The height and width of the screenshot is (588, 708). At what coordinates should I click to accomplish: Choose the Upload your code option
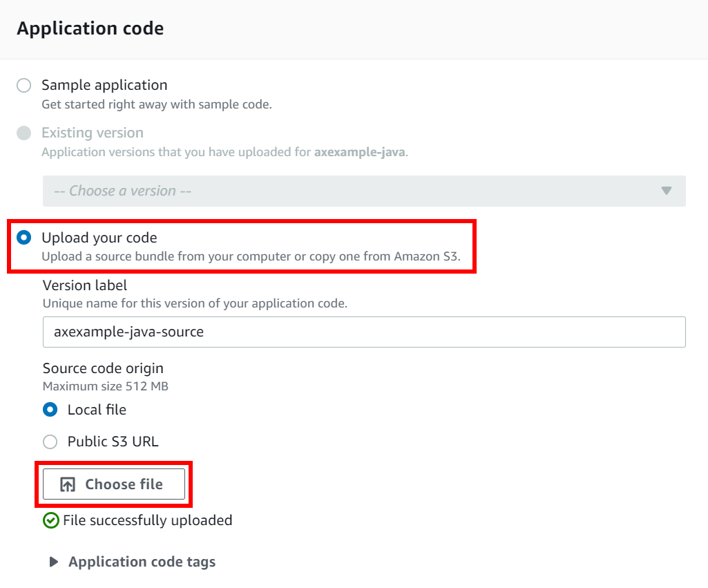pyautogui.click(x=23, y=237)
